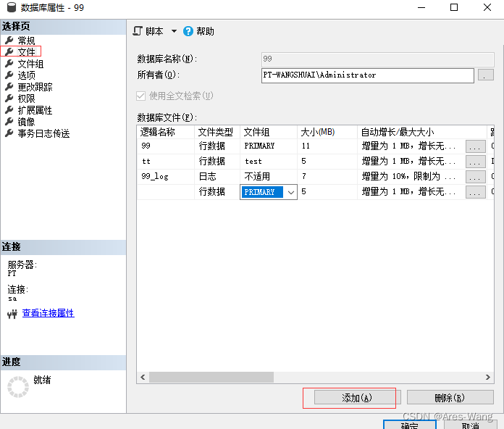This screenshot has width=504, height=429.
Task: Click the 逻辑名称 column header
Action: 166,132
